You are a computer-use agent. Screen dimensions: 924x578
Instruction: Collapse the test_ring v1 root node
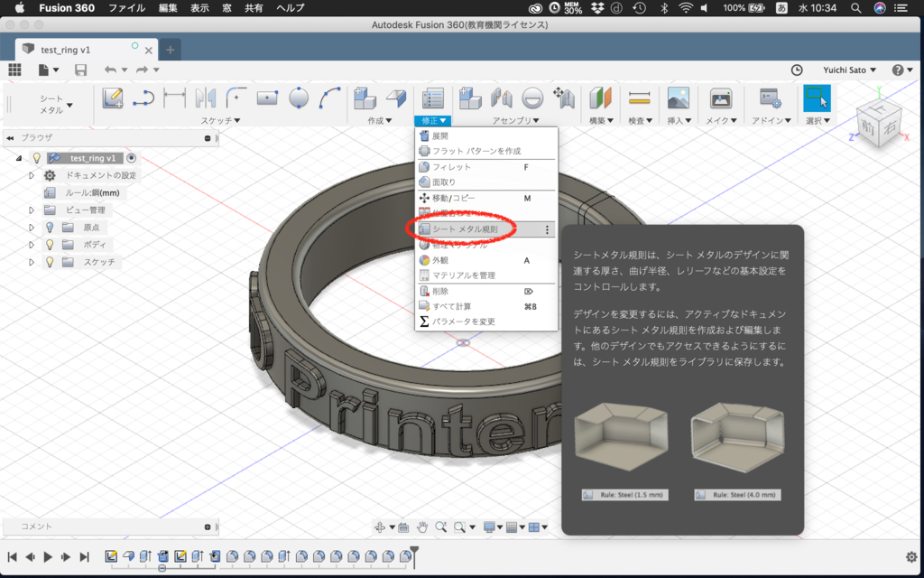[19, 158]
